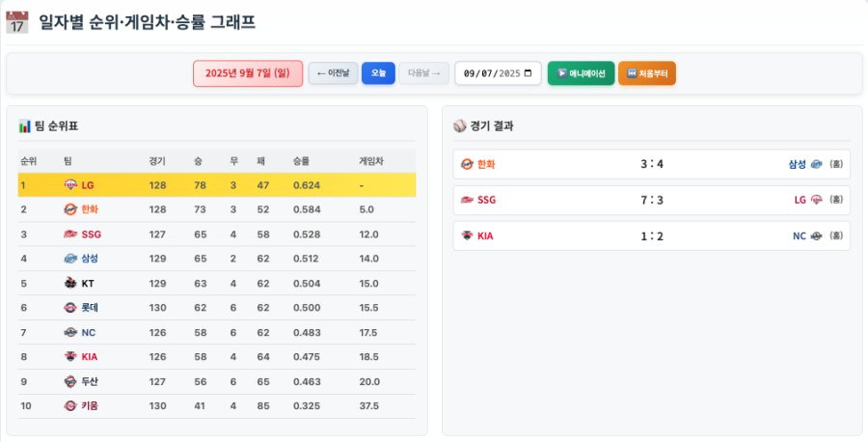Screen dimensions: 868x442
Task: Click the 키움 logo in standings table
Action: coord(70,406)
